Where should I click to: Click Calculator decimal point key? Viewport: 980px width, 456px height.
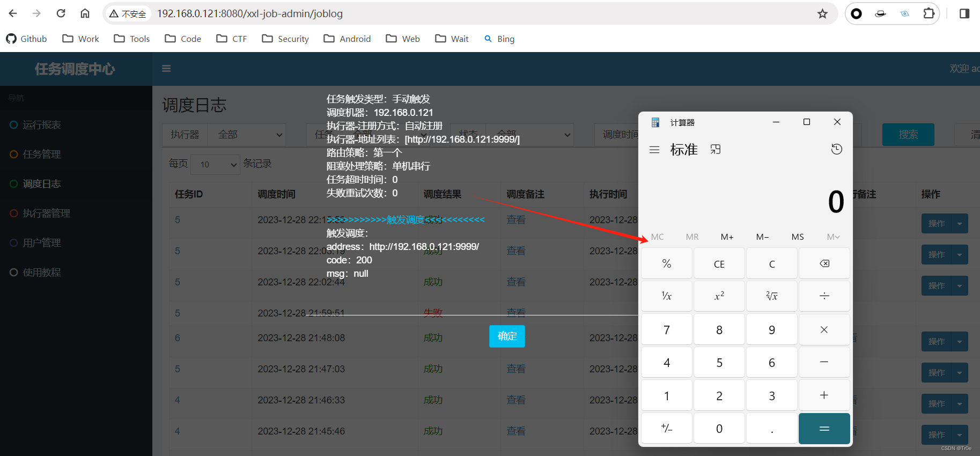coord(772,429)
